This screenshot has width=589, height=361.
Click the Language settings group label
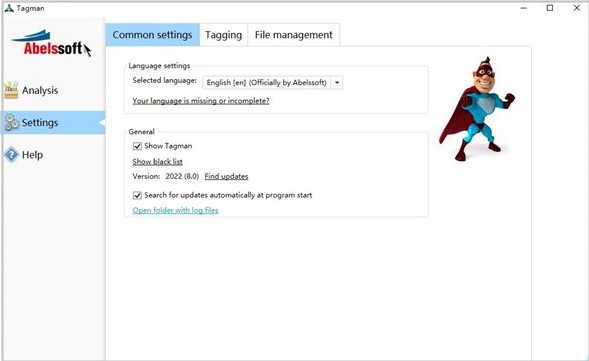tap(159, 66)
